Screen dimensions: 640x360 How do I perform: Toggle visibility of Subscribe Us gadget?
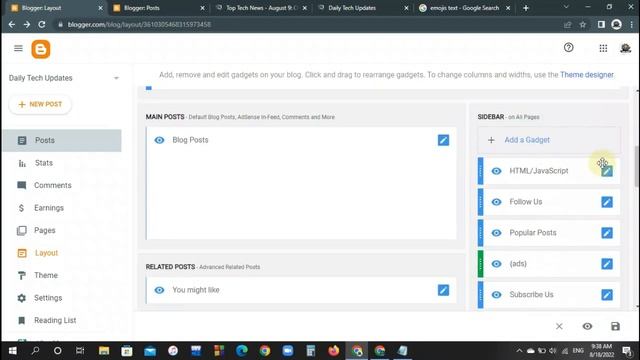[x=496, y=295]
